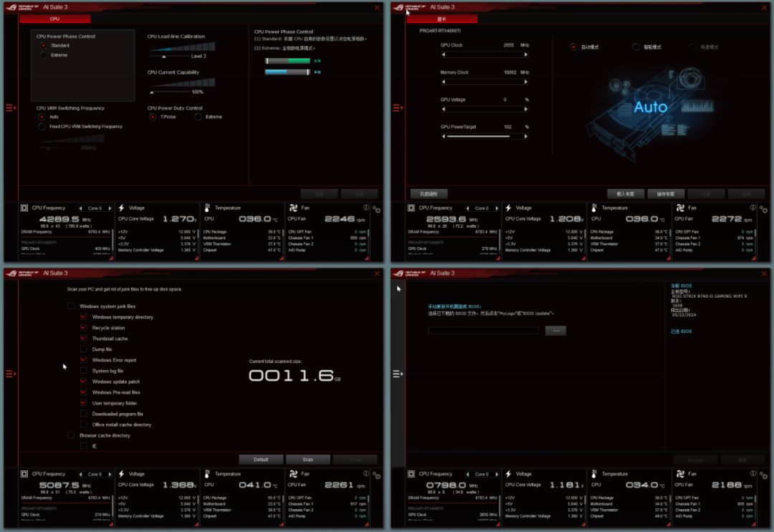
Task: Open the side menu in the junk cleaner window
Action: 10,374
